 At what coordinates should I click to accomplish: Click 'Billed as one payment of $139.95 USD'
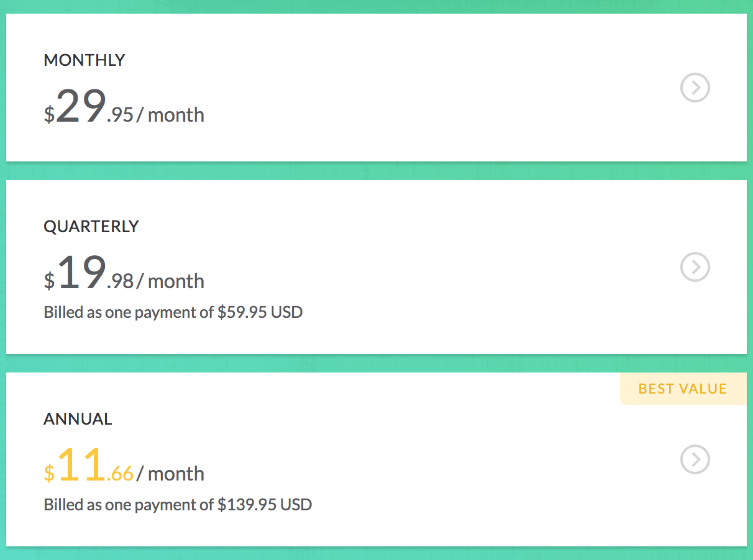178,504
